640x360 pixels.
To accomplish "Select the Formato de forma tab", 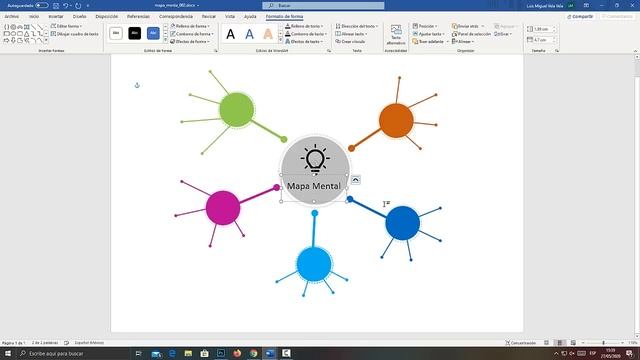I will 284,16.
